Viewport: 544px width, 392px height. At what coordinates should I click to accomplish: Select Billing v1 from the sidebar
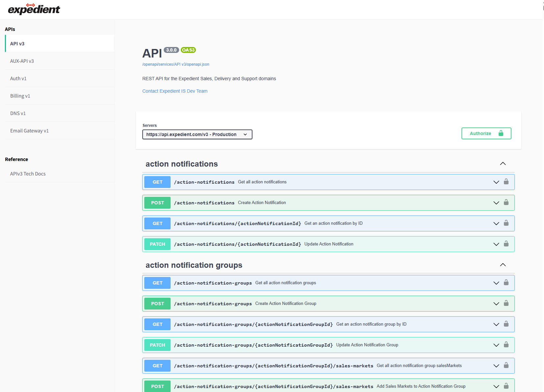20,96
